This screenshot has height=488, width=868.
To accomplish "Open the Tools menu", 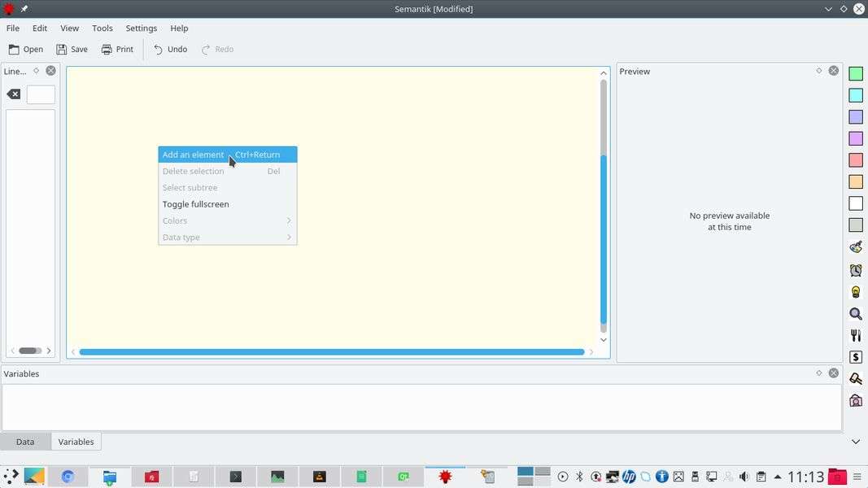I will pyautogui.click(x=102, y=28).
